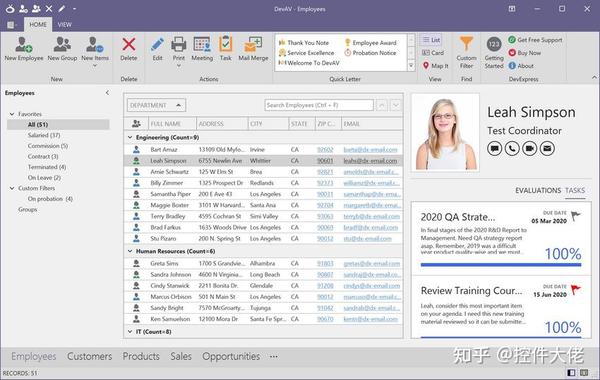Screen dimensions: 600x380
Task: Open Leah Simpson's email address link
Action: (370, 161)
